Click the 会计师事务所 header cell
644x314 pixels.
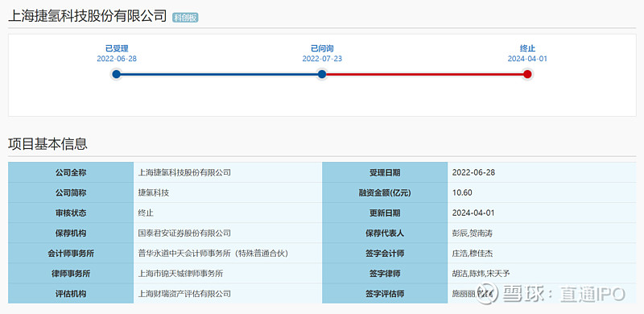pyautogui.click(x=71, y=253)
